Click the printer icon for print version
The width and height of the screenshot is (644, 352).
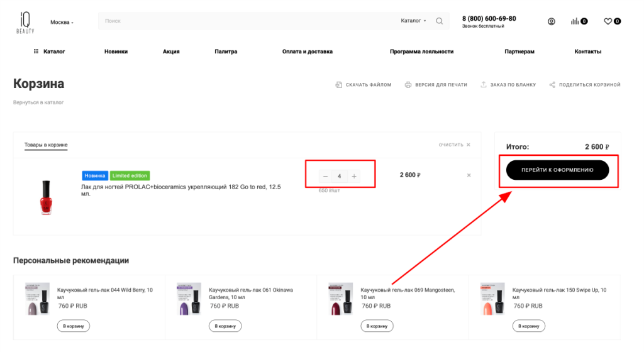click(x=408, y=84)
